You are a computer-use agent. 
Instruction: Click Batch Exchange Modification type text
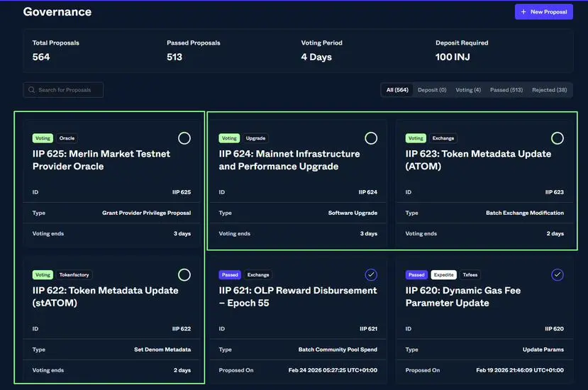click(x=525, y=213)
